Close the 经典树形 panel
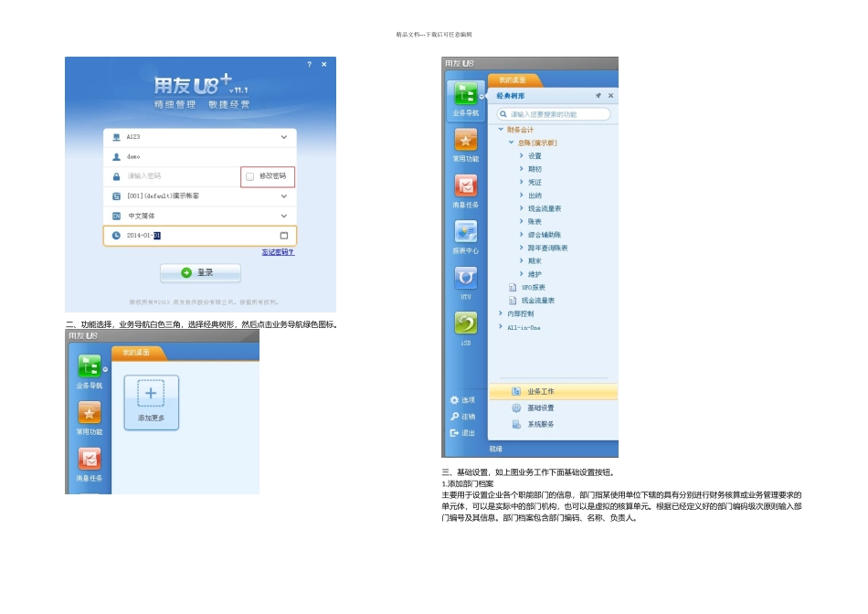This screenshot has width=868, height=614. [610, 96]
